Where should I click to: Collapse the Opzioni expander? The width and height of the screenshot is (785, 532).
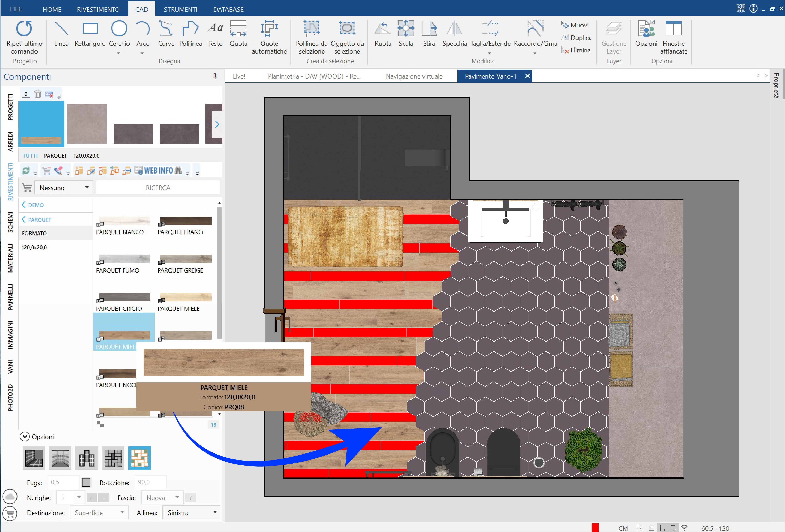24,436
